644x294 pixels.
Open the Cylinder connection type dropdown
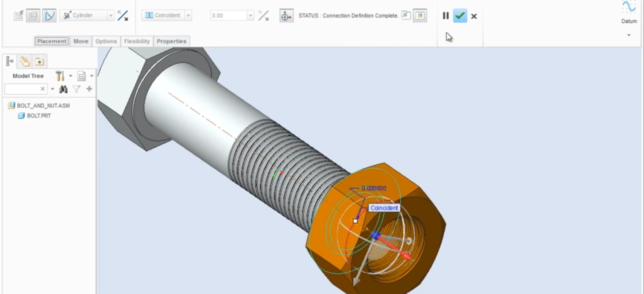(x=111, y=15)
